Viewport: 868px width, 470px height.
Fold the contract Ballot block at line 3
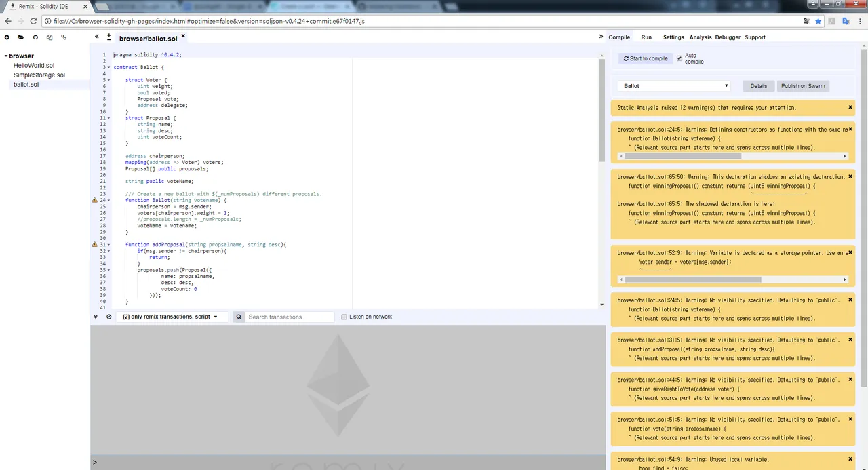pos(108,68)
